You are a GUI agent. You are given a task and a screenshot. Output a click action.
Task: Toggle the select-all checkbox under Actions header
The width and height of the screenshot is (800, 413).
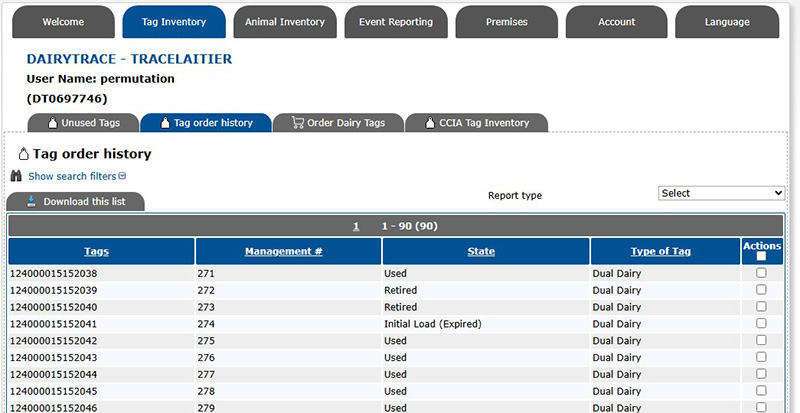[x=761, y=257]
